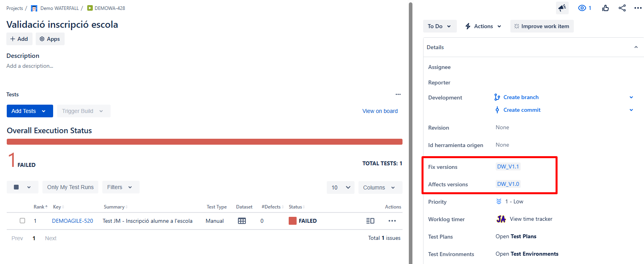Sort table by Status column

(297, 207)
